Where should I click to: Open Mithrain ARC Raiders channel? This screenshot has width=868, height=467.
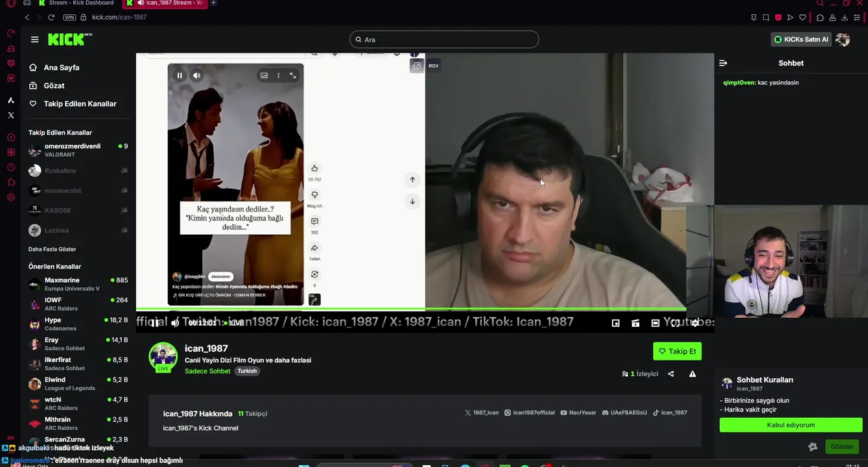click(x=78, y=424)
